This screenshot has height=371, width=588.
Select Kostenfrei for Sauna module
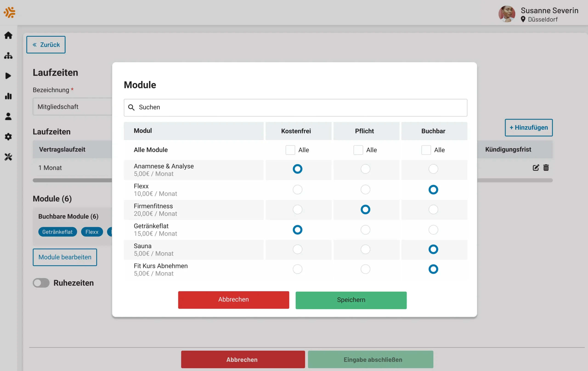point(297,249)
